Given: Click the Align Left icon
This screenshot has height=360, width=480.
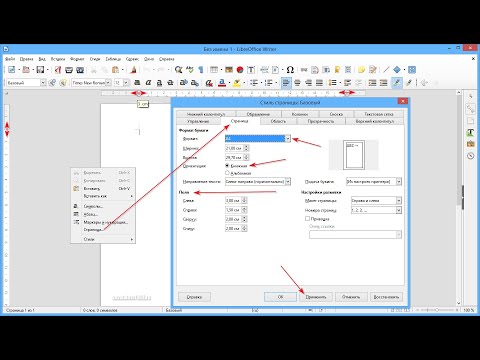Looking at the screenshot, I should pyautogui.click(x=286, y=83).
